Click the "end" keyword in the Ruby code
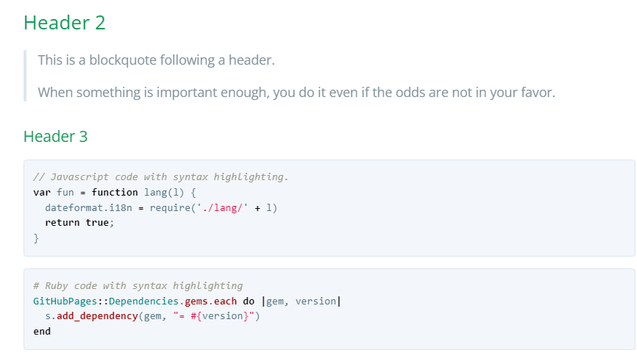Image resolution: width=637 pixels, height=364 pixels. tap(42, 331)
